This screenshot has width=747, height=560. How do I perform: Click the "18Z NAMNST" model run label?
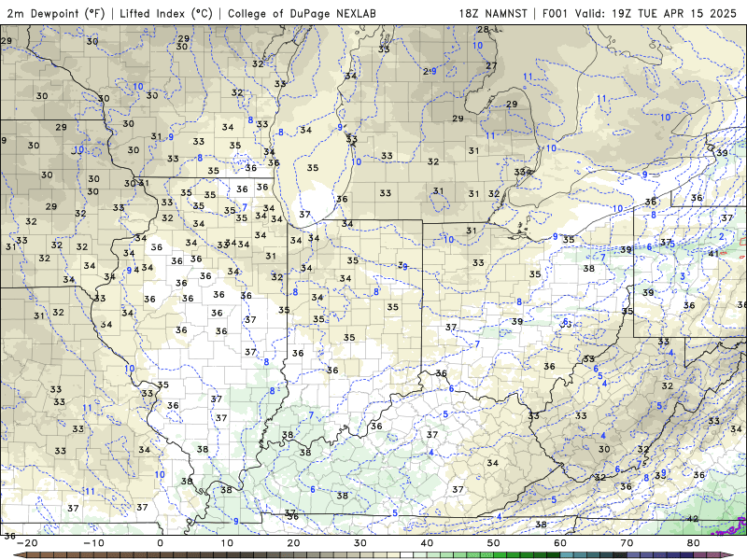click(x=493, y=13)
